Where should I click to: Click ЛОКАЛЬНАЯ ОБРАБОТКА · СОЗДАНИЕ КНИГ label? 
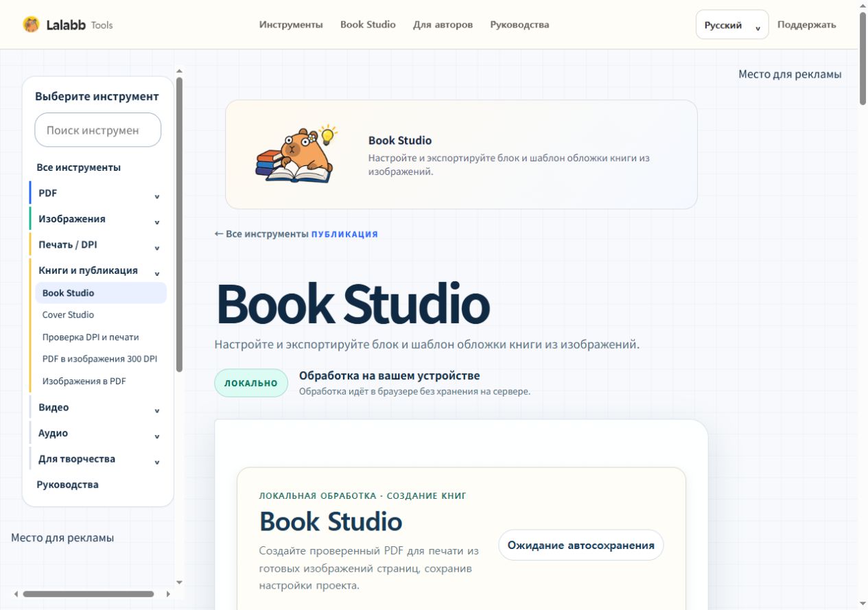pos(363,495)
